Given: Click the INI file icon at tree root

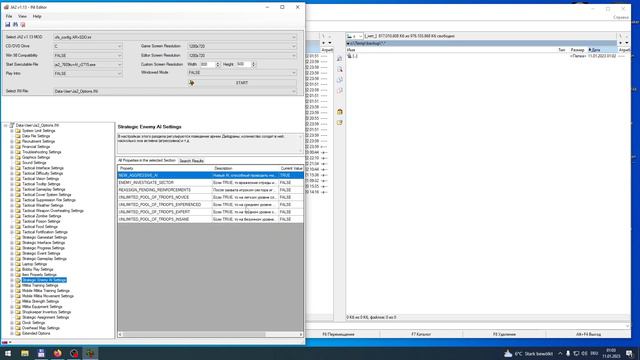Looking at the screenshot, I should click(x=12, y=125).
